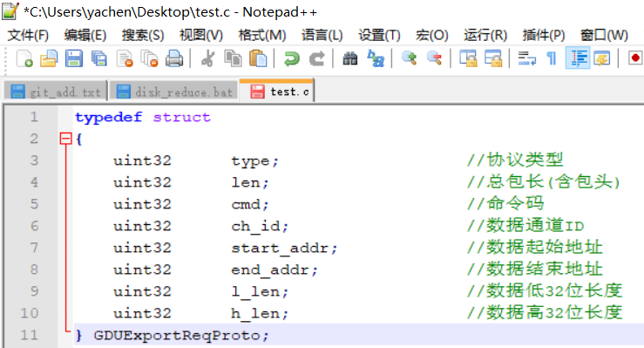This screenshot has width=644, height=348.
Task: Click the user-defined language icon
Action: [601, 58]
